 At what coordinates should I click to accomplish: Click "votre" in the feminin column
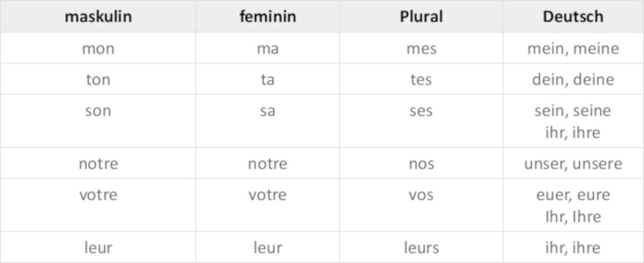click(267, 195)
